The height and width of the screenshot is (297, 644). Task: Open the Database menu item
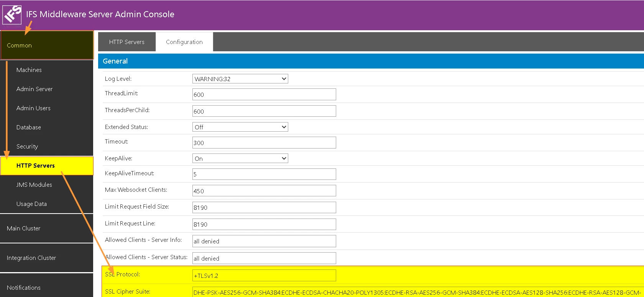pyautogui.click(x=29, y=127)
